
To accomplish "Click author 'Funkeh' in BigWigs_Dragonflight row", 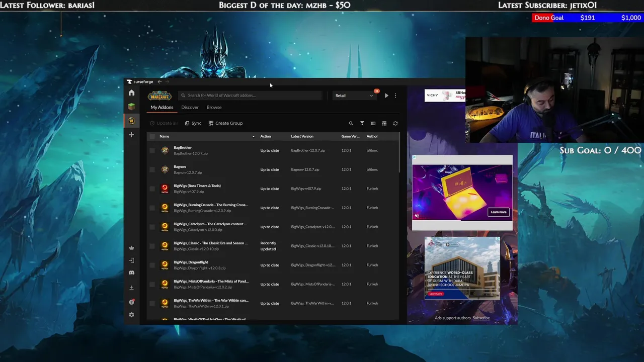I will (x=372, y=265).
